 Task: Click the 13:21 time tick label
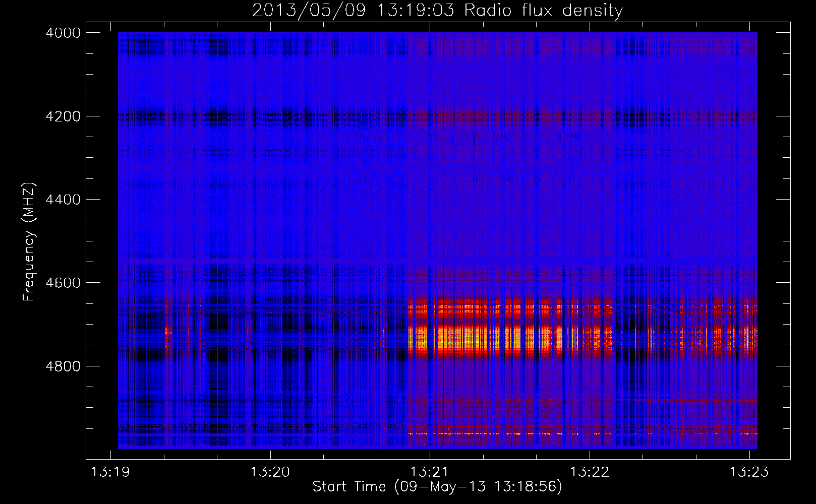point(430,472)
